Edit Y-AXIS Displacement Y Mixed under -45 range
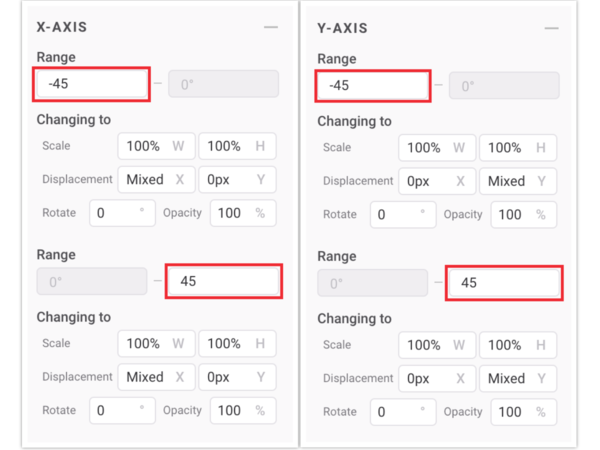The width and height of the screenshot is (600, 450). [517, 181]
